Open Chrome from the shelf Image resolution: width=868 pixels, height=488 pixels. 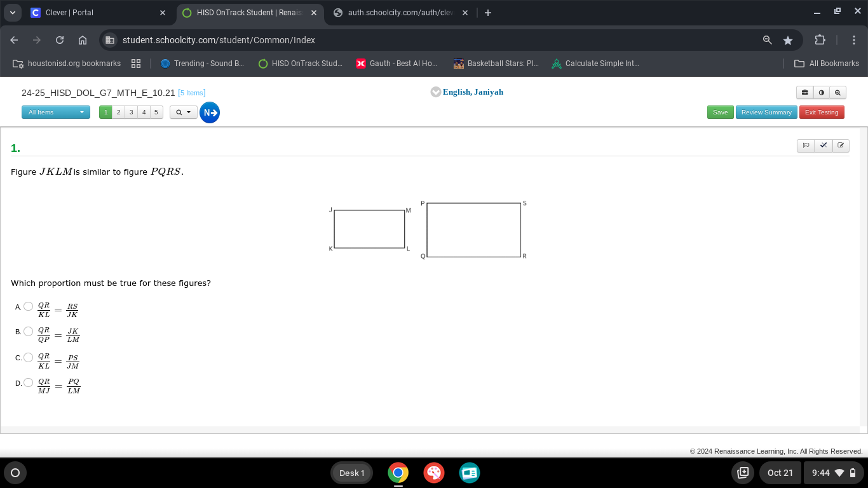click(398, 473)
